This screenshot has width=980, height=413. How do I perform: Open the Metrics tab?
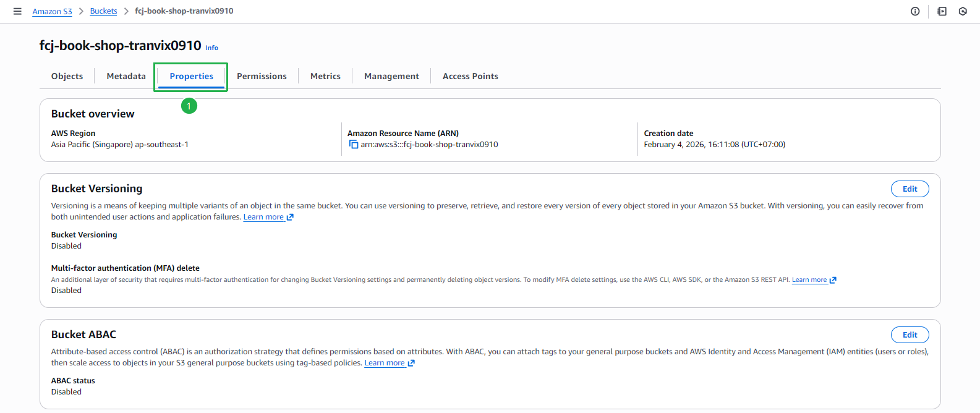tap(325, 76)
